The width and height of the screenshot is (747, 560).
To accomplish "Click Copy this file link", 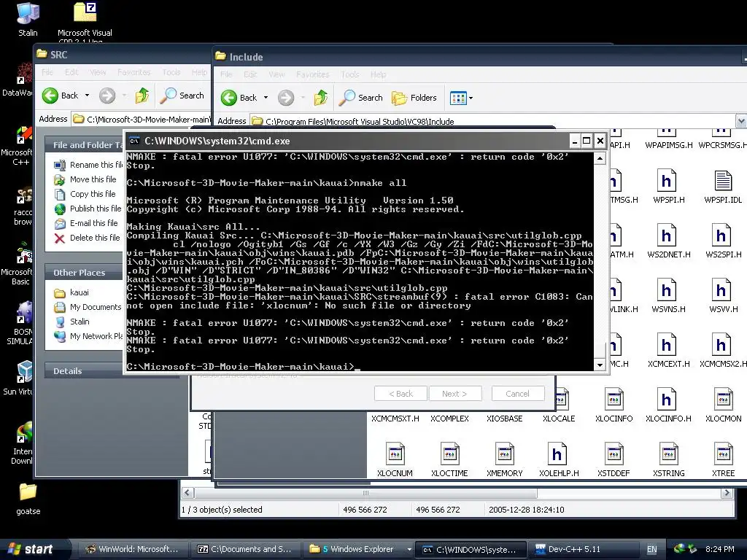I will (x=85, y=194).
